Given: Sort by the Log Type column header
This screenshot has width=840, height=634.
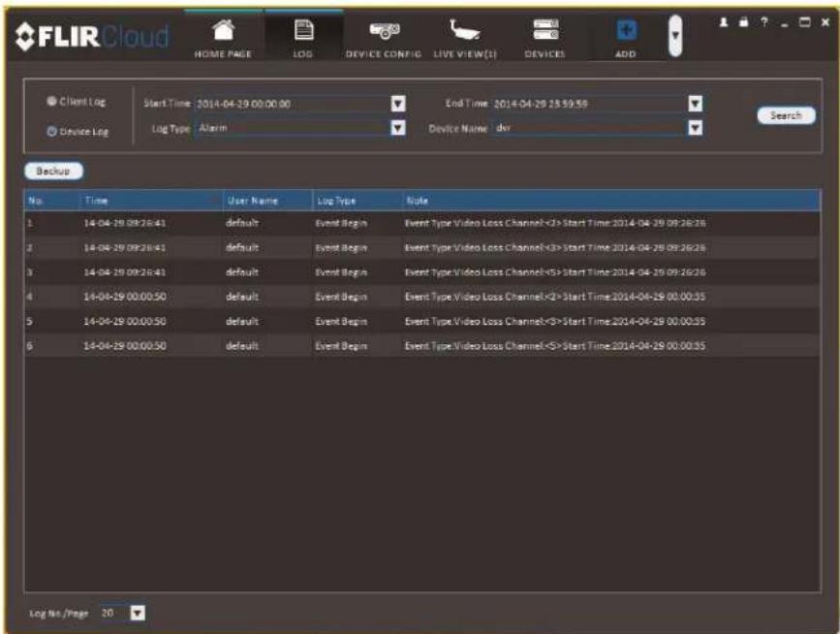Looking at the screenshot, I should pos(357,201).
